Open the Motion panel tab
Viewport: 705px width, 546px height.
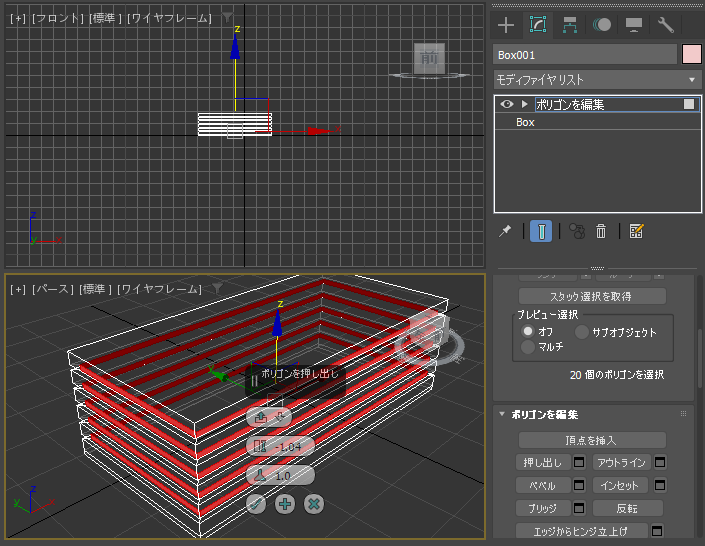[602, 25]
